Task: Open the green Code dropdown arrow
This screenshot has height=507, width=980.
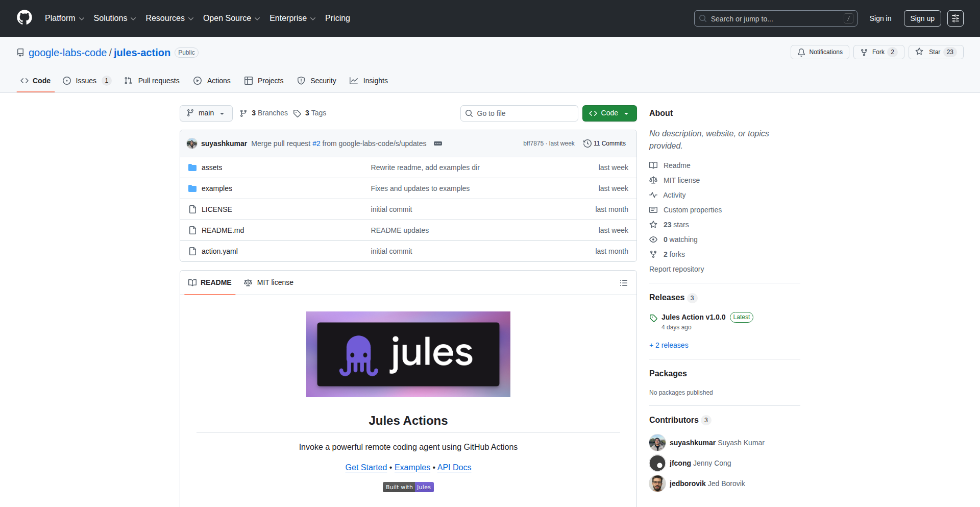Action: coord(626,113)
